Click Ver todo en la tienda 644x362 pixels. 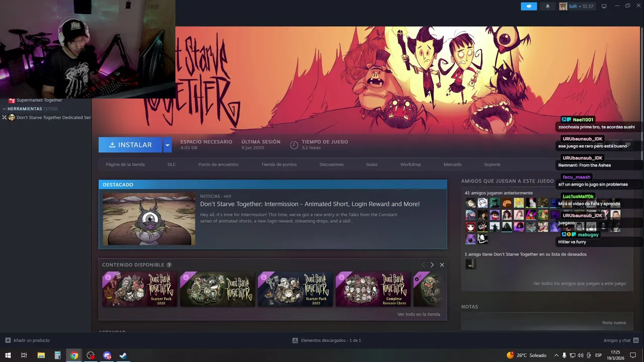coord(419,314)
